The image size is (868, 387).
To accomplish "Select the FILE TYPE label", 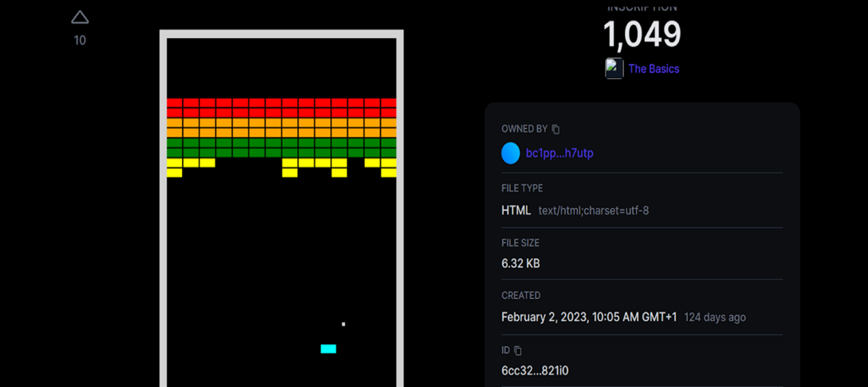I will (522, 188).
